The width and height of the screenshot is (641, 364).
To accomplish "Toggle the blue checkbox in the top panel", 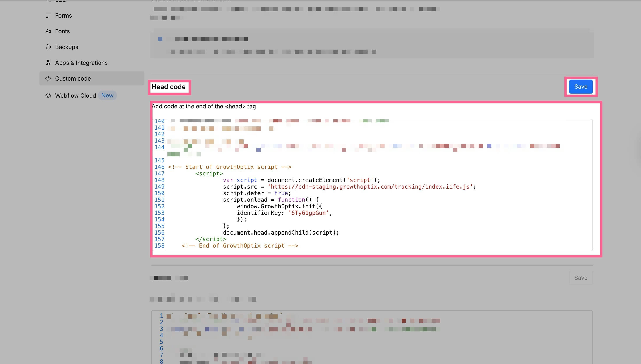I will [x=160, y=39].
